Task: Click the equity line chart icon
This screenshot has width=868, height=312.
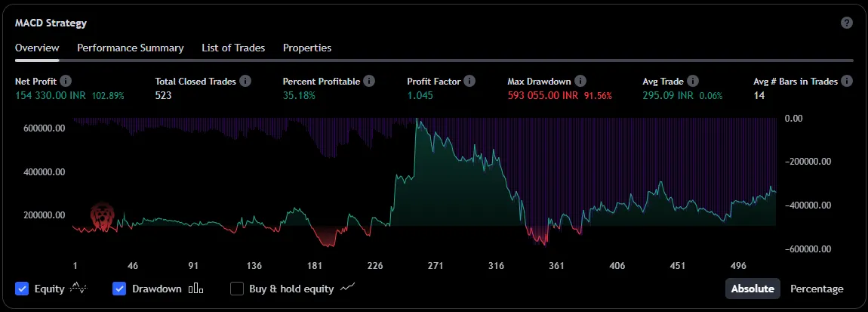Action: 79,289
